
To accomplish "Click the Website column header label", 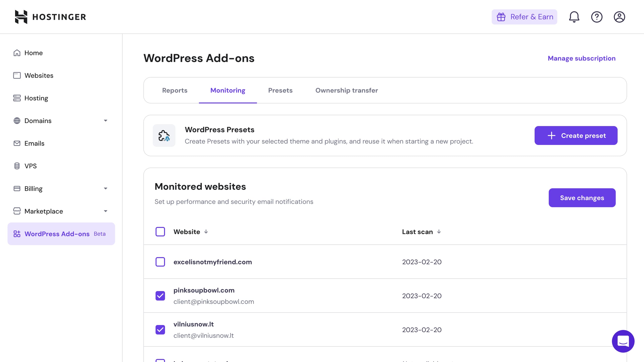I will (187, 232).
